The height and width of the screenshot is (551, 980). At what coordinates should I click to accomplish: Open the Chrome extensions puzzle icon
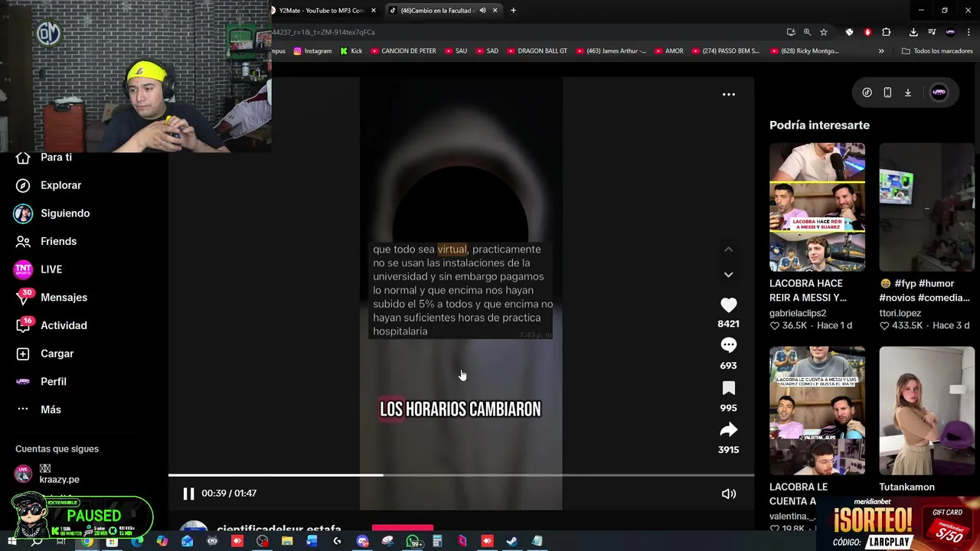(x=887, y=32)
